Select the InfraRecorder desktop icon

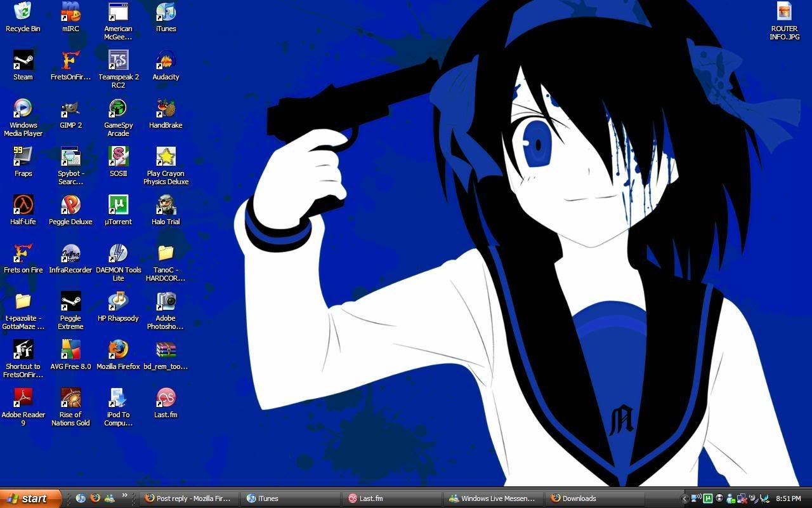point(70,258)
